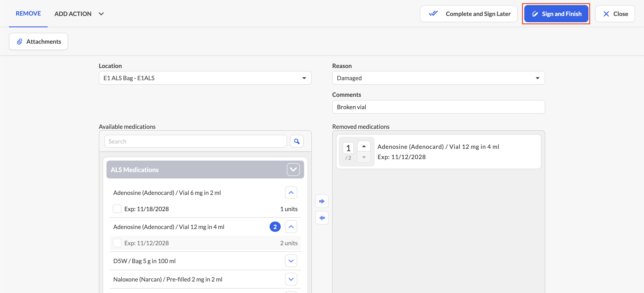This screenshot has width=644, height=293.
Task: Click the blue badge showing 2
Action: [275, 227]
